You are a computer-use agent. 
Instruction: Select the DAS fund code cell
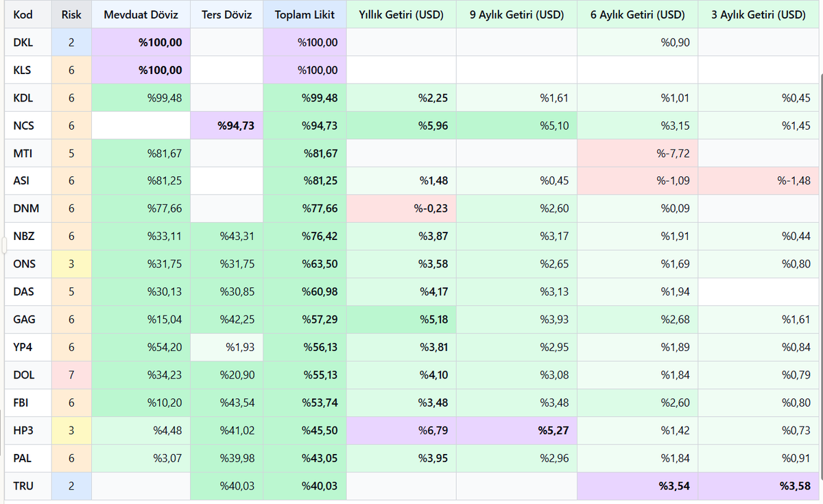click(27, 292)
